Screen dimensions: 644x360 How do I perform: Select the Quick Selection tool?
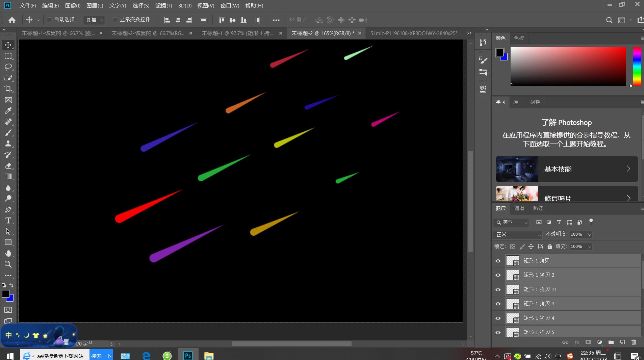(x=8, y=78)
